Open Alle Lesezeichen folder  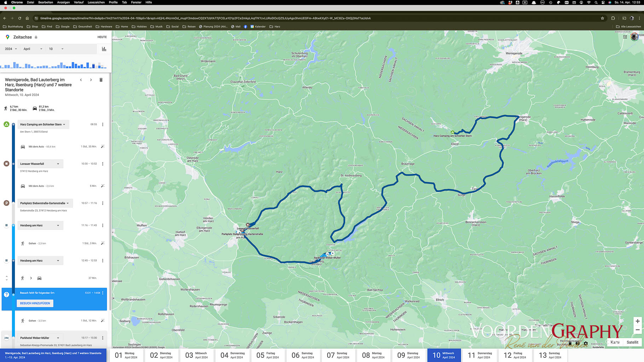coord(628,27)
